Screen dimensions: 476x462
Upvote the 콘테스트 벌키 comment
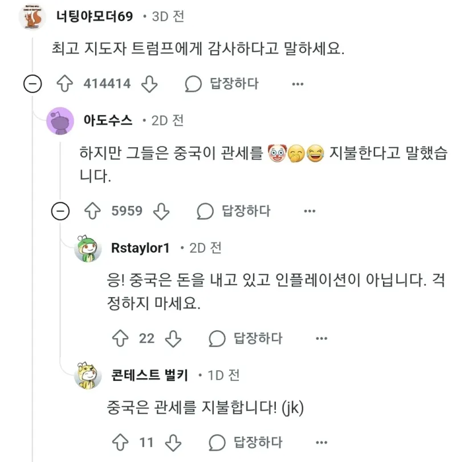click(x=120, y=442)
